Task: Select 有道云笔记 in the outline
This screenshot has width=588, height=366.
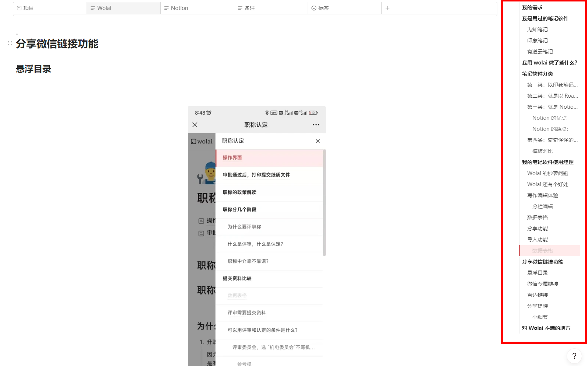Action: [x=540, y=52]
